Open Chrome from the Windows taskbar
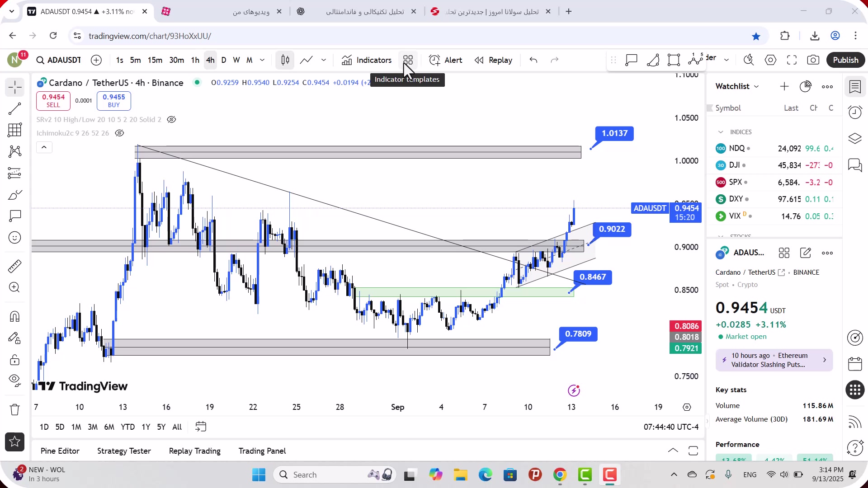868x488 pixels. tap(560, 475)
